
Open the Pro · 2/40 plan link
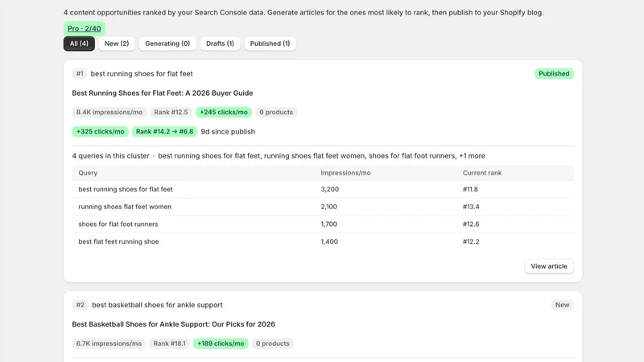point(85,28)
